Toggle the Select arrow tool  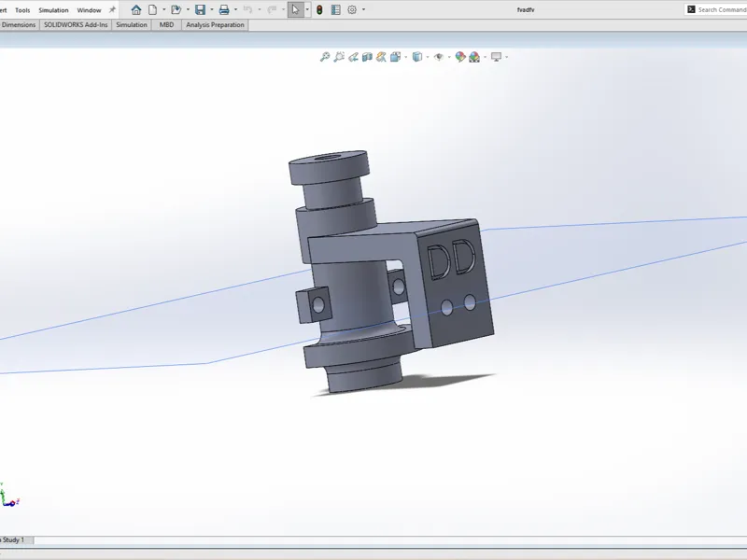point(295,9)
